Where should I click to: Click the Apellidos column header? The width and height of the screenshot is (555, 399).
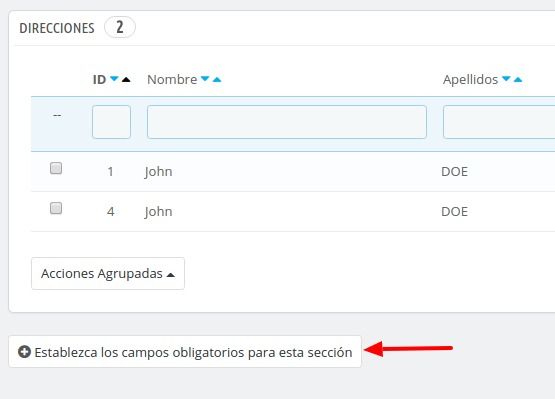pos(470,79)
